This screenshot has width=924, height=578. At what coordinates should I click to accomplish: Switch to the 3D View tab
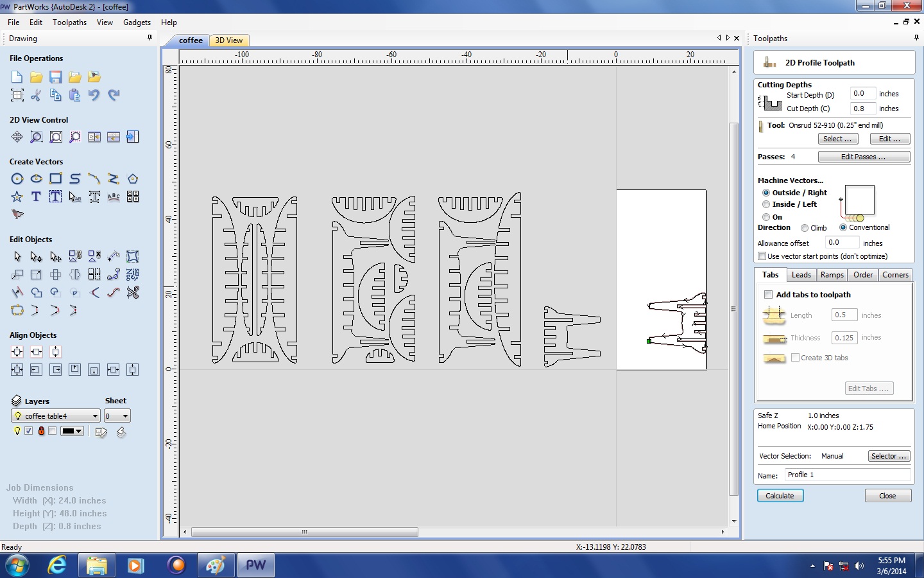229,40
